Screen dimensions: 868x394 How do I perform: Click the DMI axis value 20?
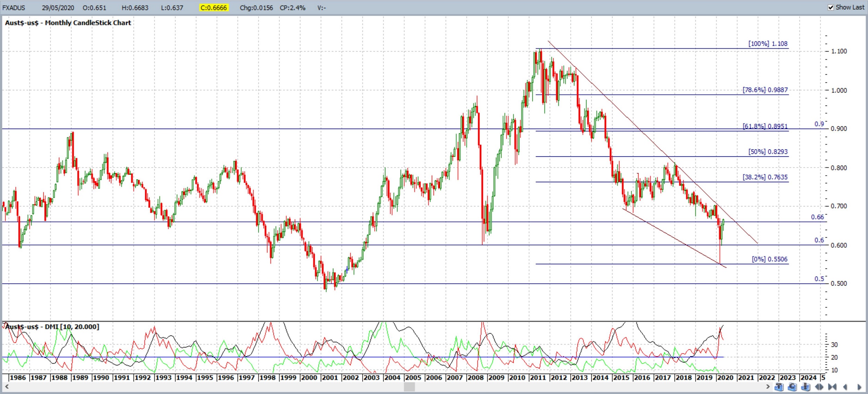click(x=834, y=358)
